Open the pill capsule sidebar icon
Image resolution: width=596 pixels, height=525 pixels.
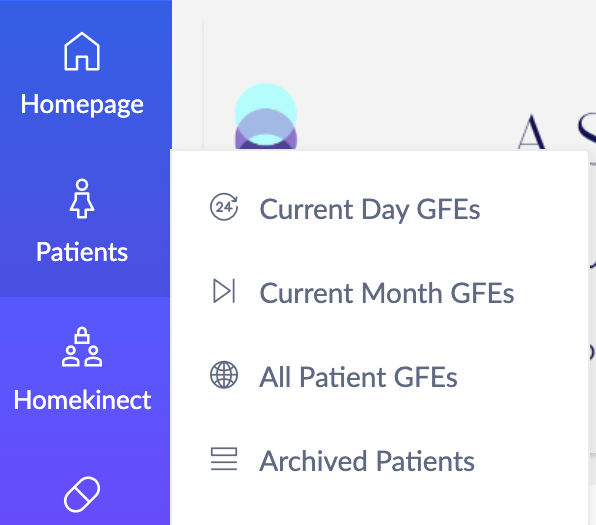(x=82, y=494)
